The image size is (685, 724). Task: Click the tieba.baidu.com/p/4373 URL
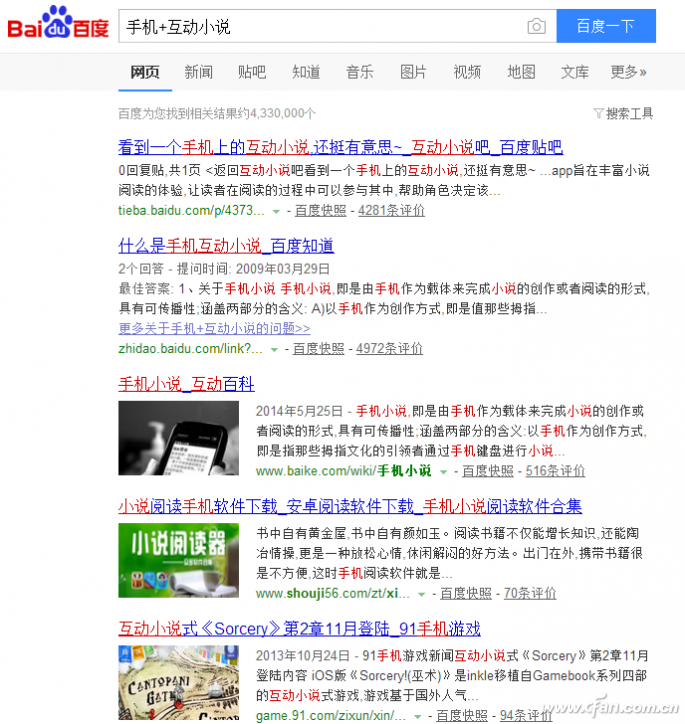(191, 211)
